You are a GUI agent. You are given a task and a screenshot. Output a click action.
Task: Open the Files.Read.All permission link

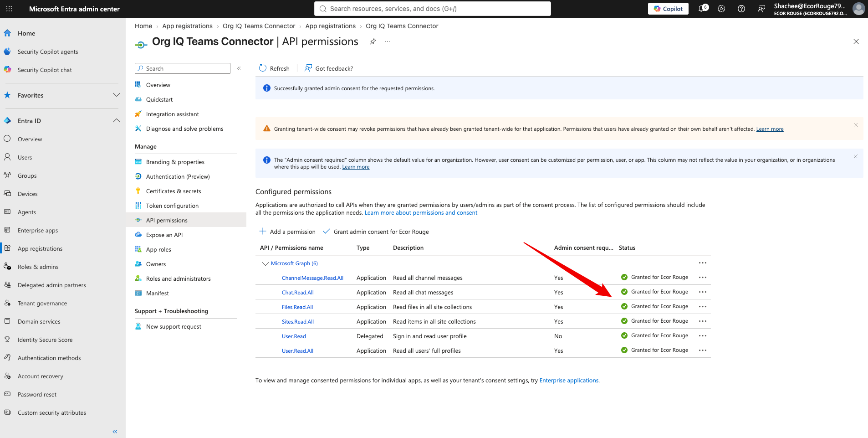tap(297, 307)
